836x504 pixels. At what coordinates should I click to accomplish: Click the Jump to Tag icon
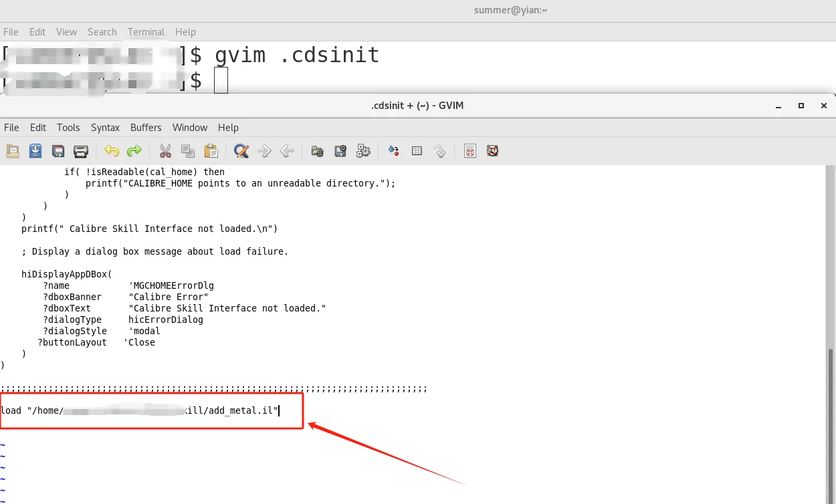pos(439,151)
